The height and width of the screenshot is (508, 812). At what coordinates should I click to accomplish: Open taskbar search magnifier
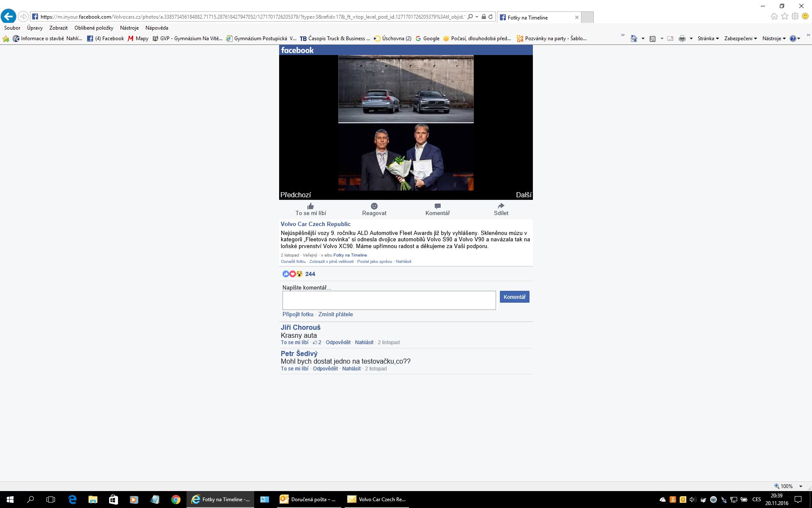[30, 500]
